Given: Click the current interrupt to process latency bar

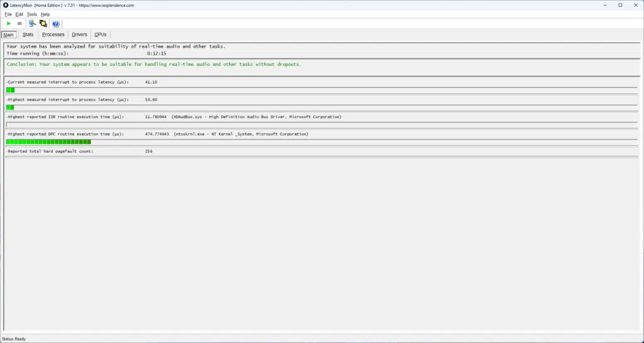Looking at the screenshot, I should pyautogui.click(x=10, y=90).
